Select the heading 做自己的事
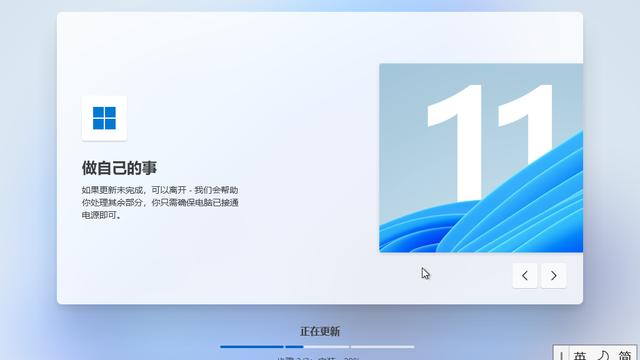Screen dimensions: 640x360 click(x=119, y=168)
